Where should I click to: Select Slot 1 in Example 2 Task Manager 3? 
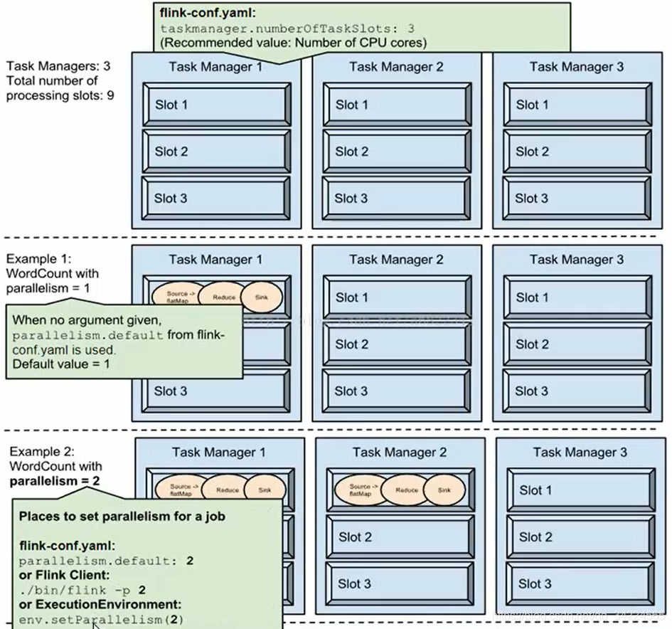coord(581,490)
